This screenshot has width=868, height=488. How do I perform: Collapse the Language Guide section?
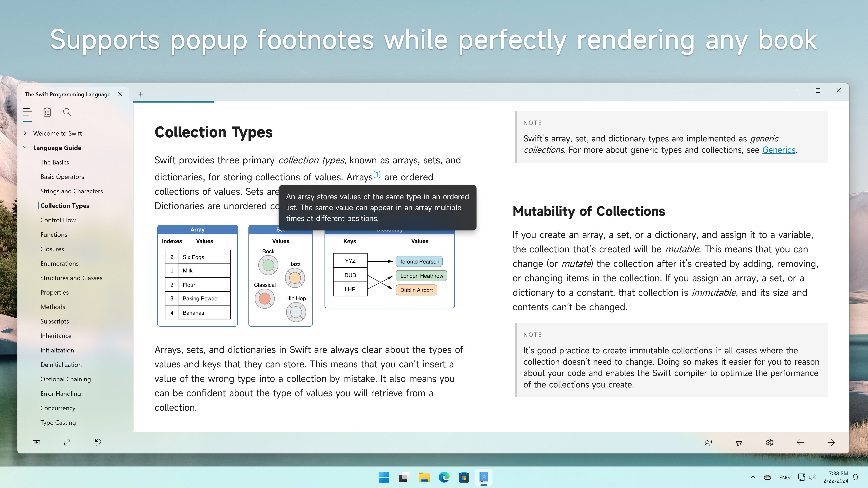pos(25,148)
